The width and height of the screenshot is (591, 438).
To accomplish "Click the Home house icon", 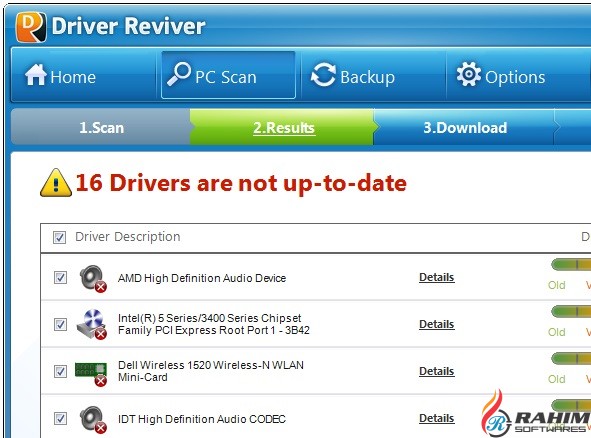I will coord(35,75).
